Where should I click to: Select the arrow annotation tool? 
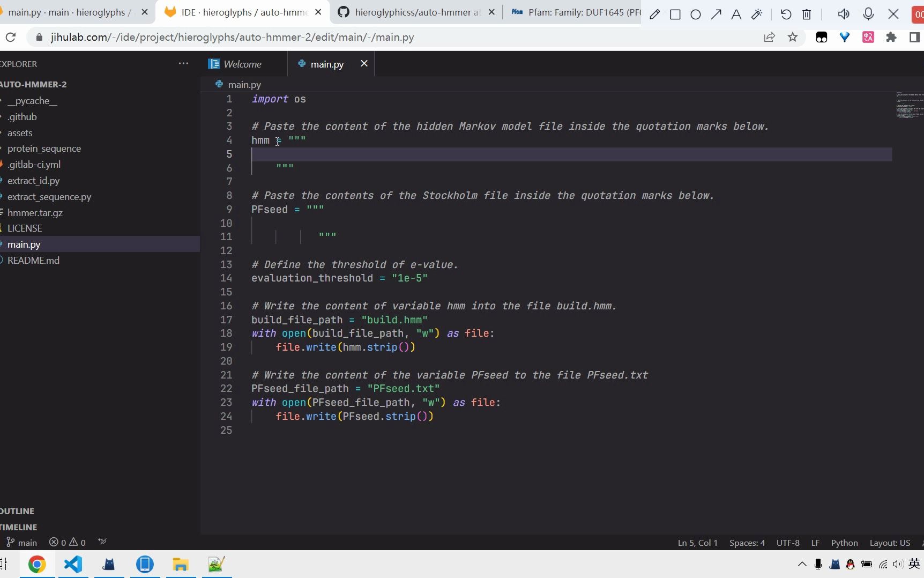716,14
